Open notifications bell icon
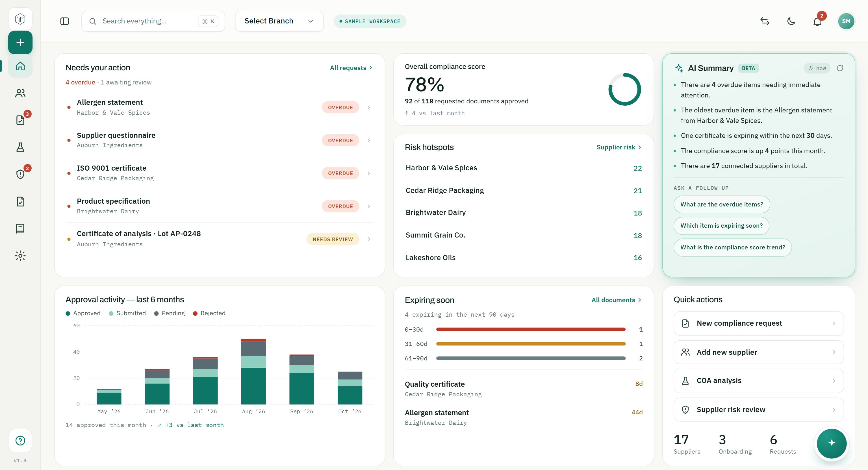This screenshot has width=868, height=470. (x=817, y=21)
